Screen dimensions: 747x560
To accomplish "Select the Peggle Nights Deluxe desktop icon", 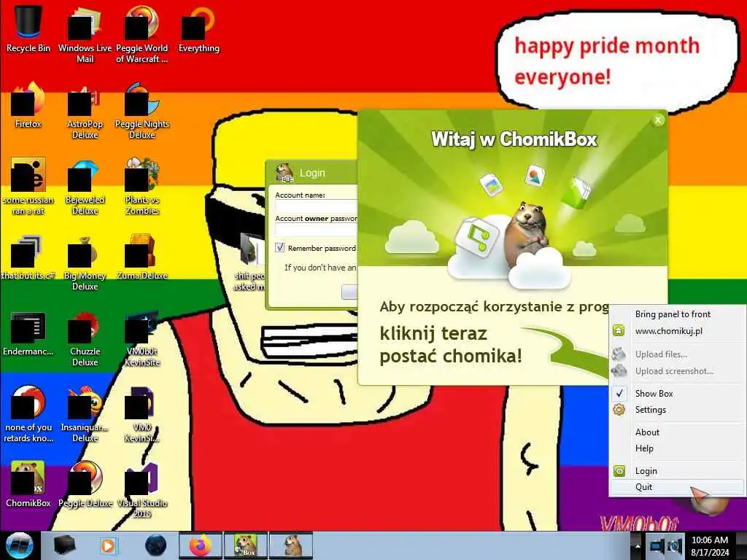I will [x=142, y=111].
